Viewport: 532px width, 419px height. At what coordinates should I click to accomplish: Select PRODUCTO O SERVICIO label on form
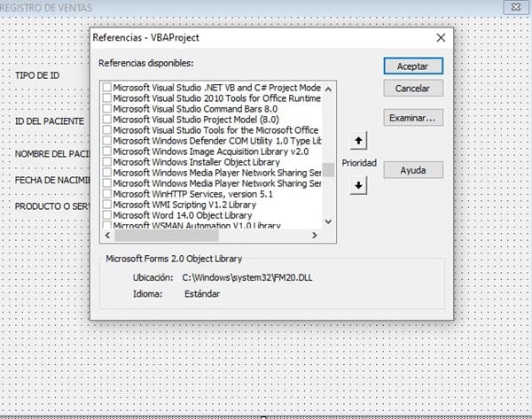52,206
